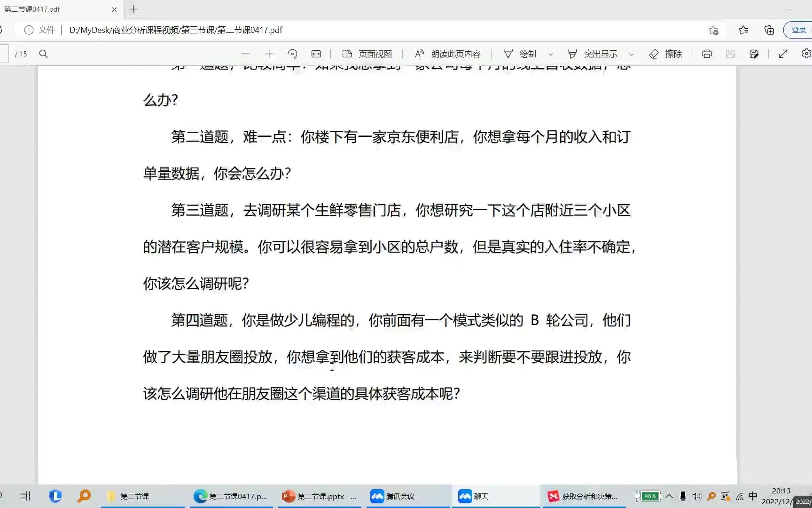Click the text 第二道题 in the document
Screen dimensions: 812x508
pos(200,137)
